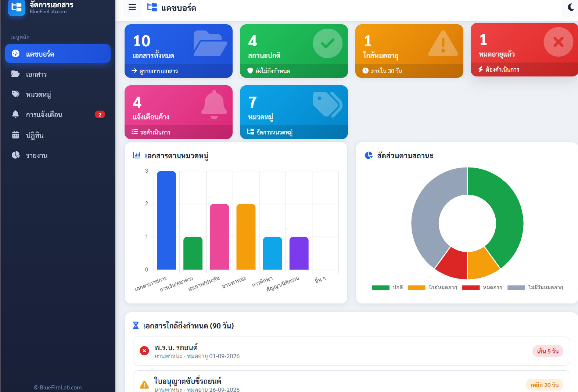Click เกิน 5 วัน status badge
This screenshot has width=578, height=392.
click(548, 351)
